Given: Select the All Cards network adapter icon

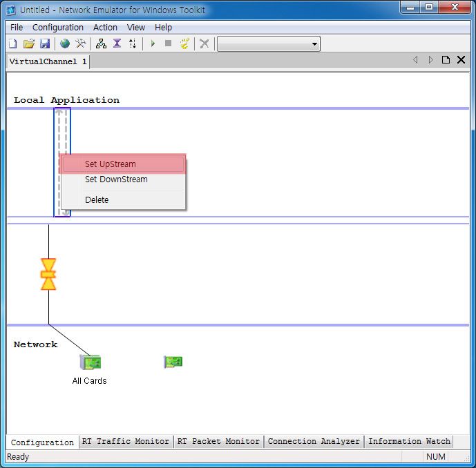Looking at the screenshot, I should [91, 362].
